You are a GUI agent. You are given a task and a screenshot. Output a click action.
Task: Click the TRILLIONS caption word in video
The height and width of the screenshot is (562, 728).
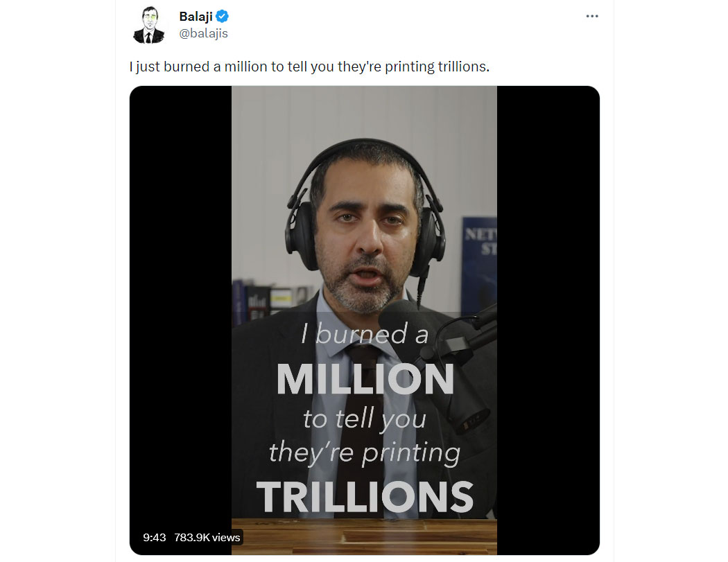(x=365, y=497)
